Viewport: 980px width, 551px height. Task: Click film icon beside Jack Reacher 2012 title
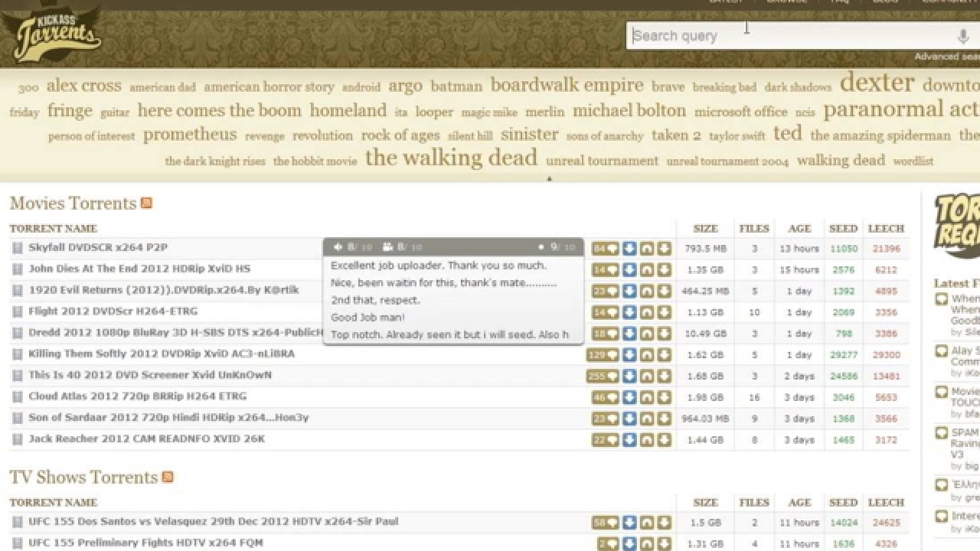(17, 439)
